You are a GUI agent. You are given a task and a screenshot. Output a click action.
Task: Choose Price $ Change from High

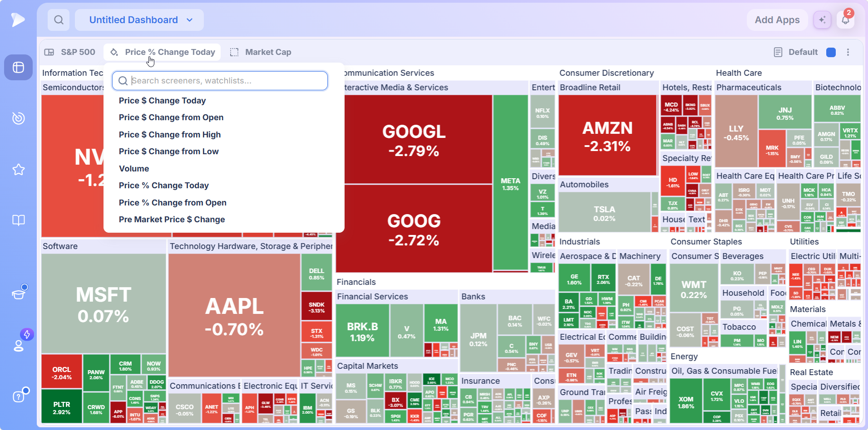(170, 135)
